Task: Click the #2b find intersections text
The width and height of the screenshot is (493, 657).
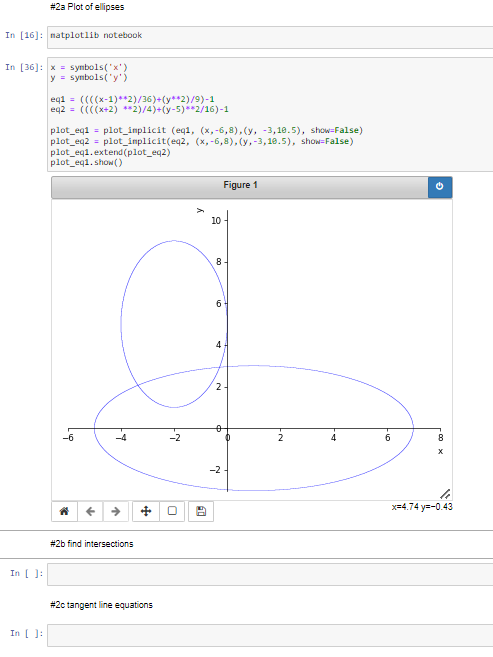Action: click(92, 544)
